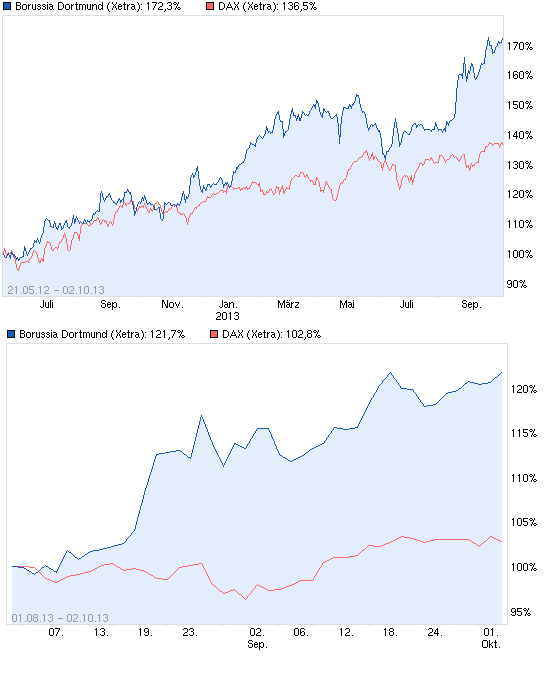The width and height of the screenshot is (545, 680).
Task: Click the red DAX legend square, bottom chart
Action: click(214, 334)
